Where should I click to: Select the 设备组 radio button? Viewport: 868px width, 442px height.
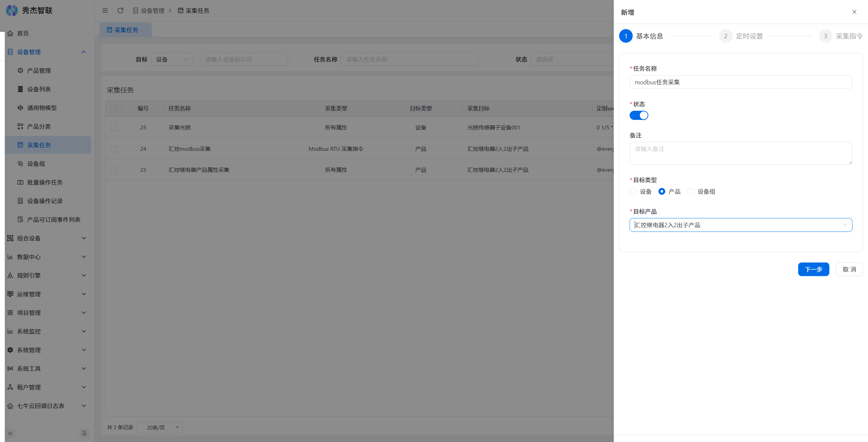691,191
